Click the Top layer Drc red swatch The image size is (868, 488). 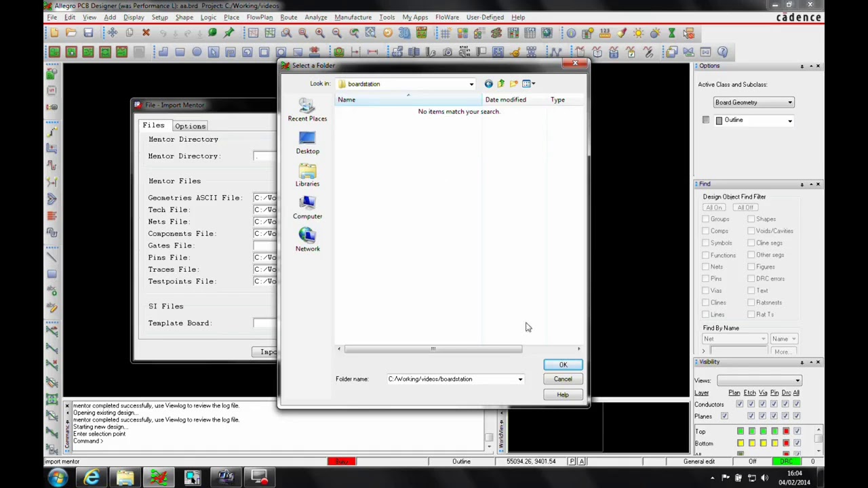coord(786,431)
